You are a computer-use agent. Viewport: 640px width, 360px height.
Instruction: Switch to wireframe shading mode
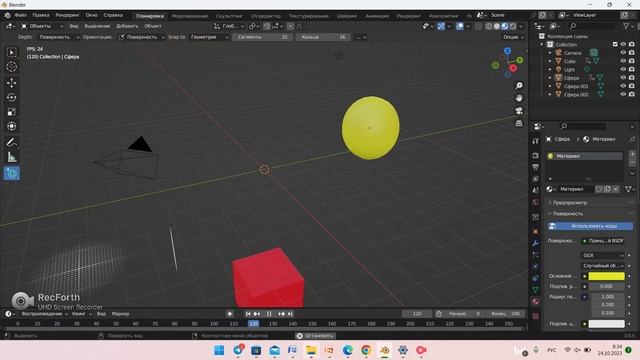[x=489, y=26]
